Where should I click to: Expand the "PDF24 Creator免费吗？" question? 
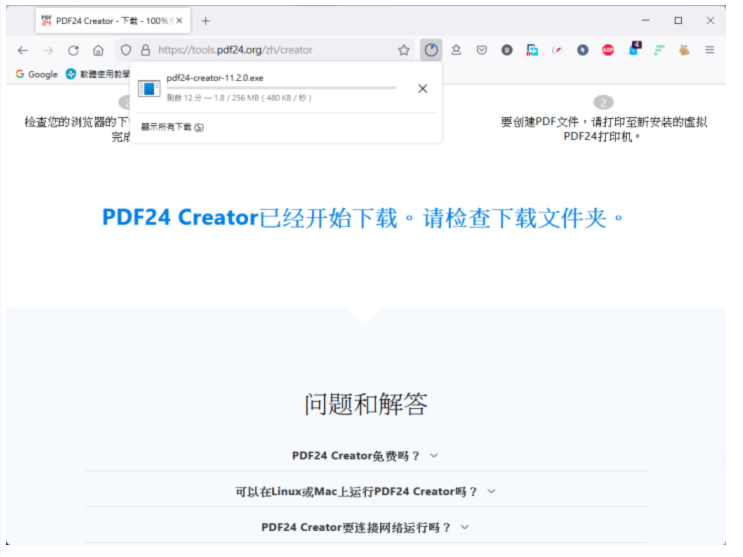point(365,456)
